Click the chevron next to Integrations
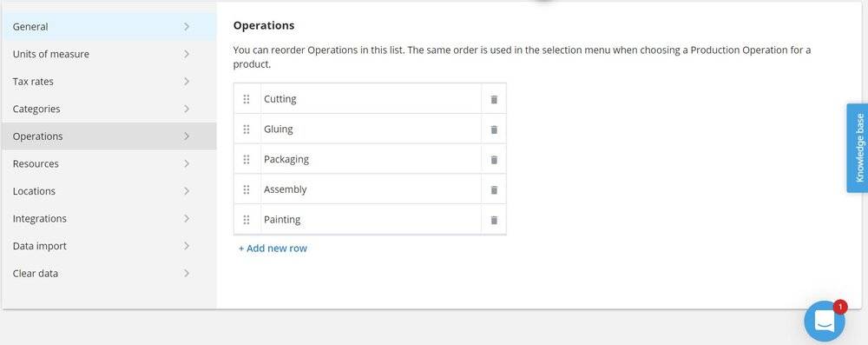The width and height of the screenshot is (868, 345). [187, 218]
